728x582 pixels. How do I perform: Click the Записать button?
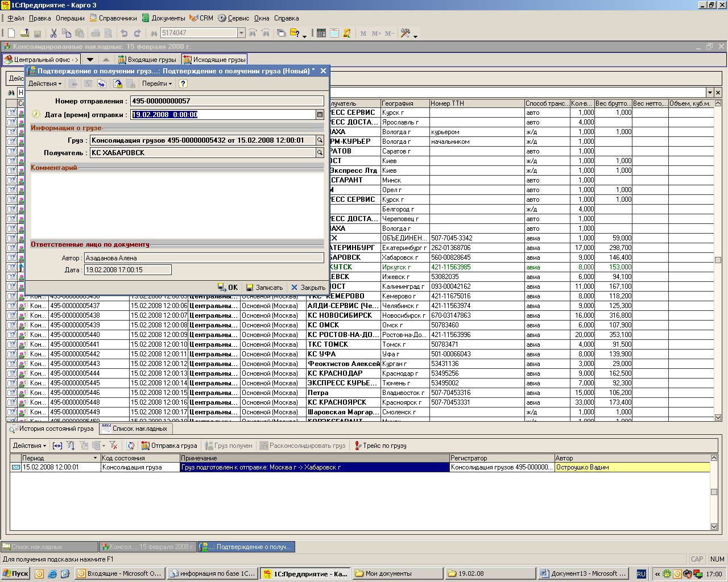[263, 288]
